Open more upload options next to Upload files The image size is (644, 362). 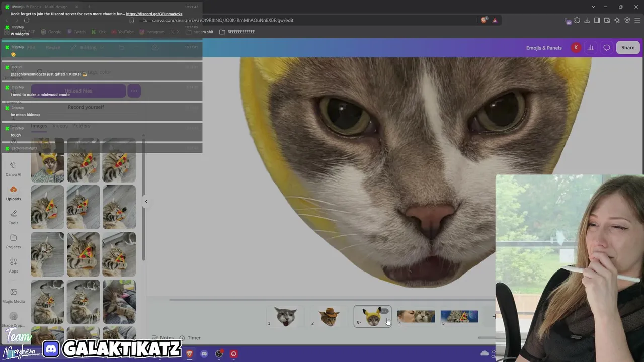(x=133, y=91)
